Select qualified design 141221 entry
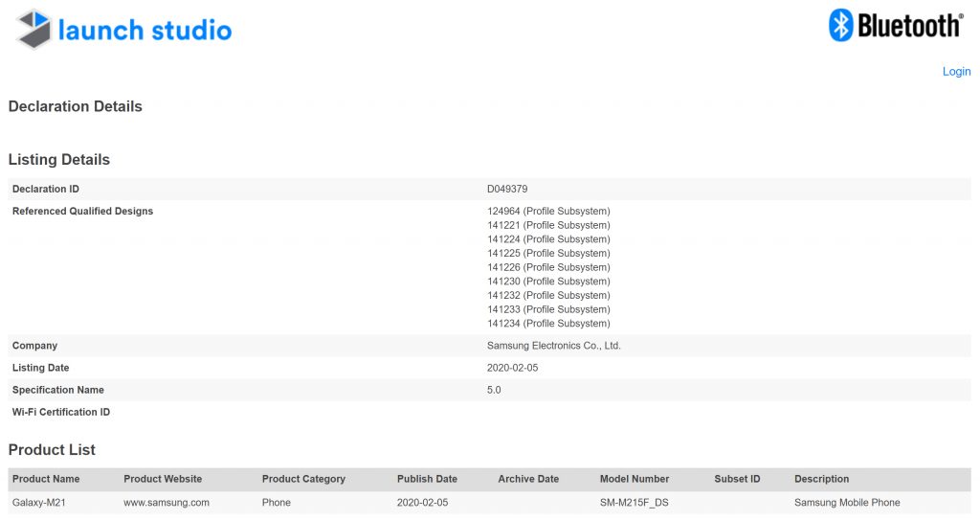This screenshot has width=980, height=520. 548,225
